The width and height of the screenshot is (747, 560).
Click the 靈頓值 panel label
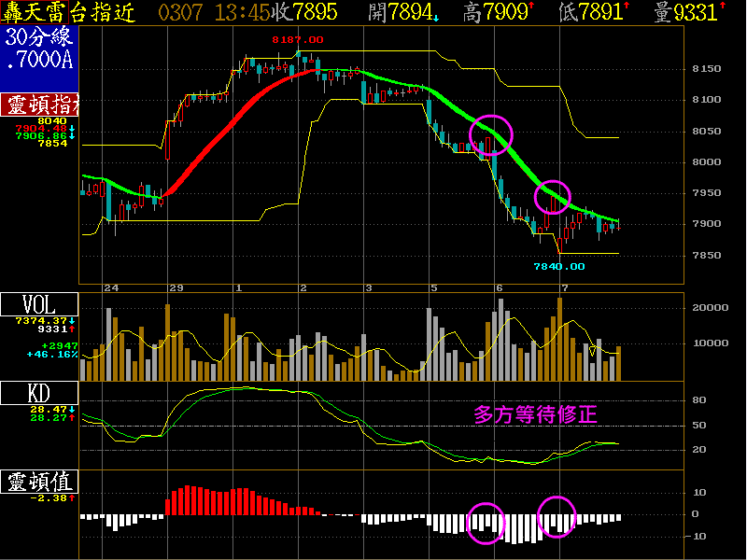(x=39, y=482)
